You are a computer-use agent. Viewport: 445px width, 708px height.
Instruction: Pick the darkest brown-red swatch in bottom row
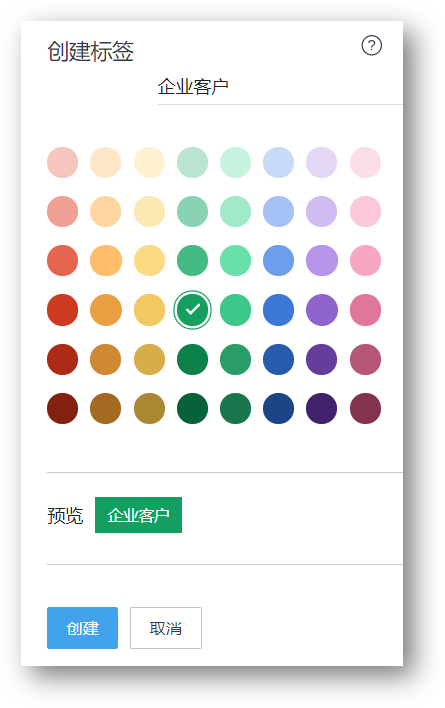click(x=62, y=408)
